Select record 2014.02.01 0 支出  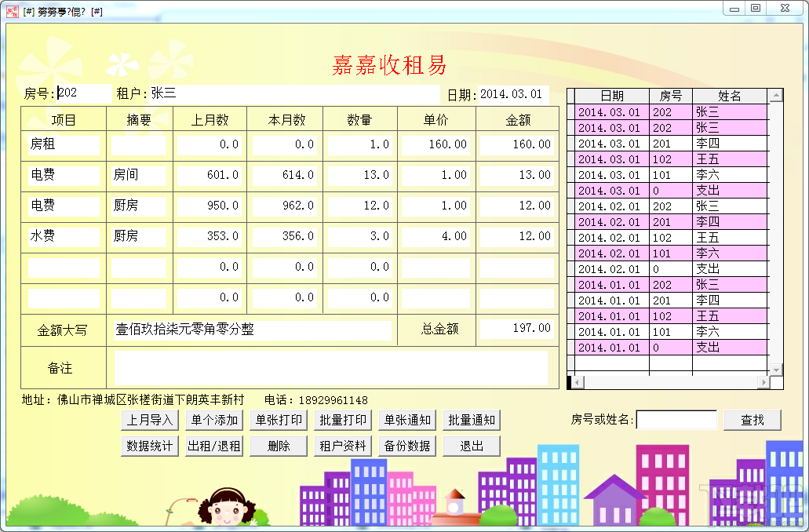click(671, 269)
